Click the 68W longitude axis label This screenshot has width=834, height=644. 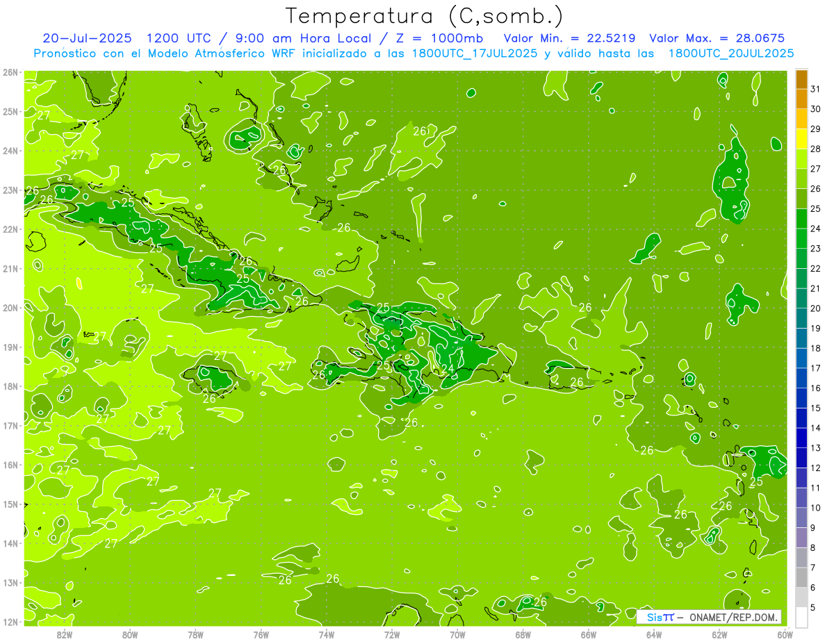pyautogui.click(x=523, y=634)
